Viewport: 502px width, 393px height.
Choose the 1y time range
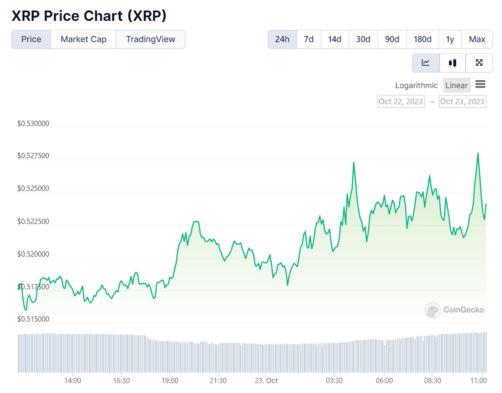click(x=450, y=39)
